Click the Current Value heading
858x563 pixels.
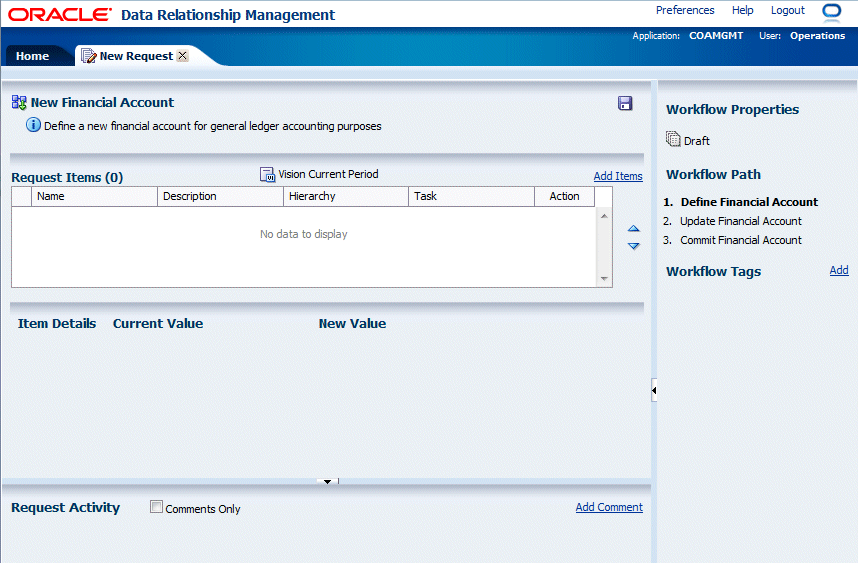(158, 323)
